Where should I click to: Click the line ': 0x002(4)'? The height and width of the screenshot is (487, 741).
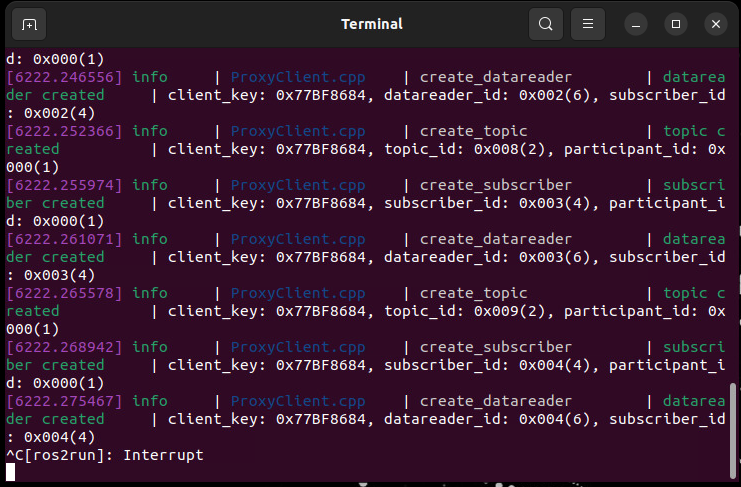point(51,113)
